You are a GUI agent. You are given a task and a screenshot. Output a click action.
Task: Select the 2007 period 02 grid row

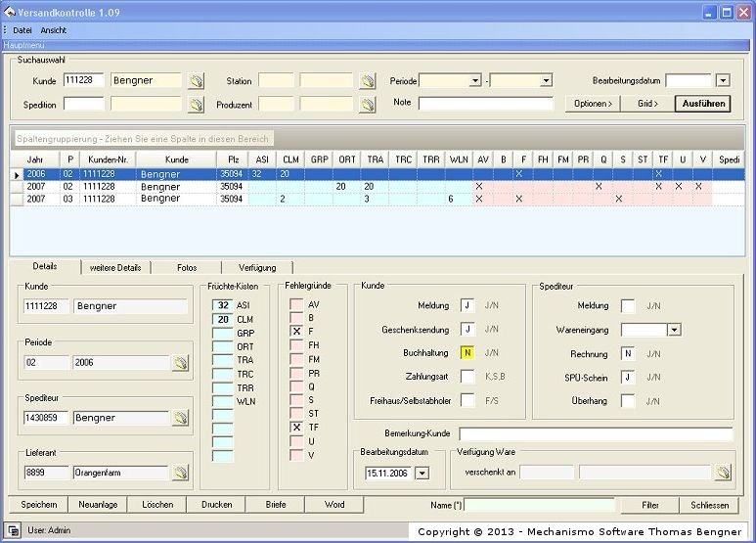(378, 186)
